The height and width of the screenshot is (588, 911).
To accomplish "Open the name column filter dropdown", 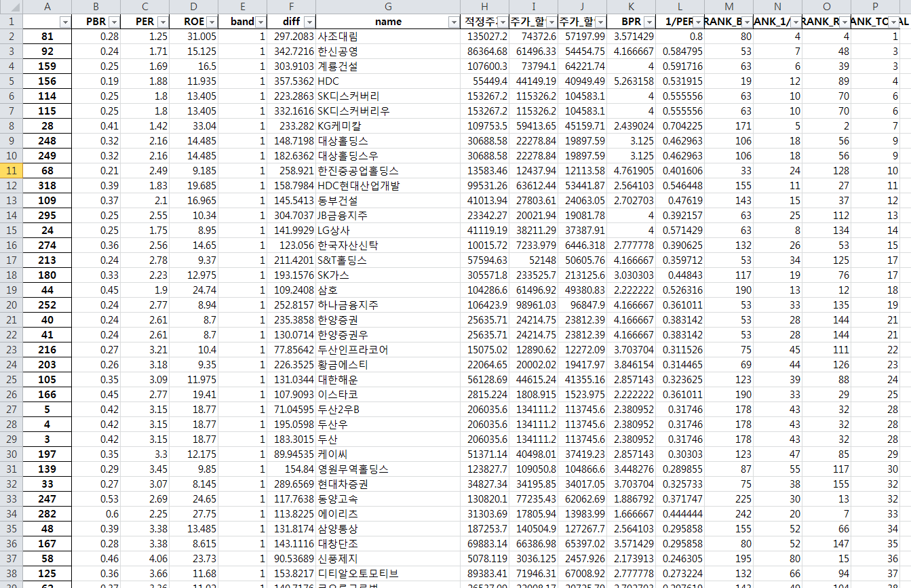I will tap(454, 22).
